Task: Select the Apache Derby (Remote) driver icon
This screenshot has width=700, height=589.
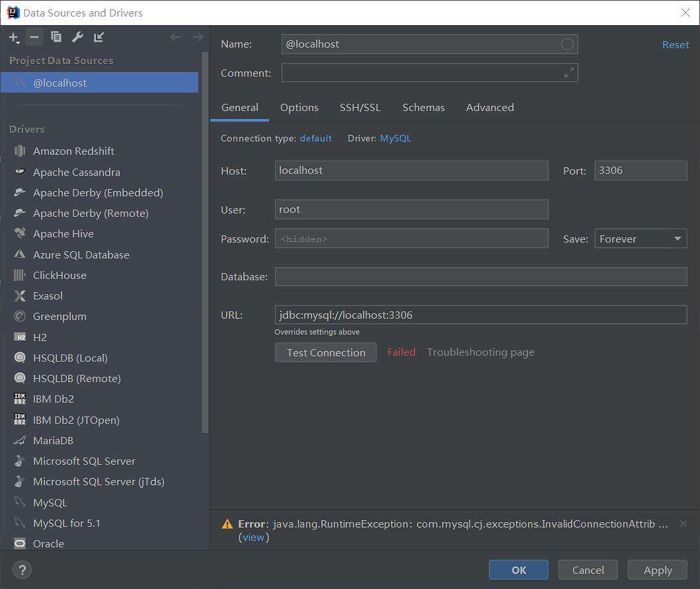Action: 20,213
